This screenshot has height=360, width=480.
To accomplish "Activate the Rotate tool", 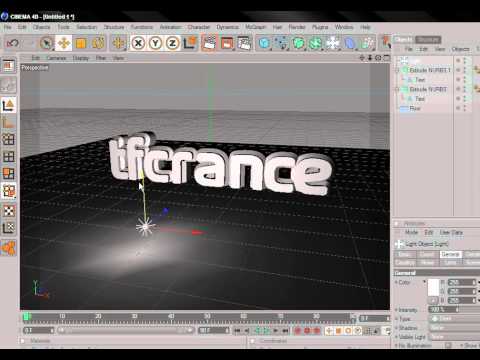I will [x=98, y=43].
